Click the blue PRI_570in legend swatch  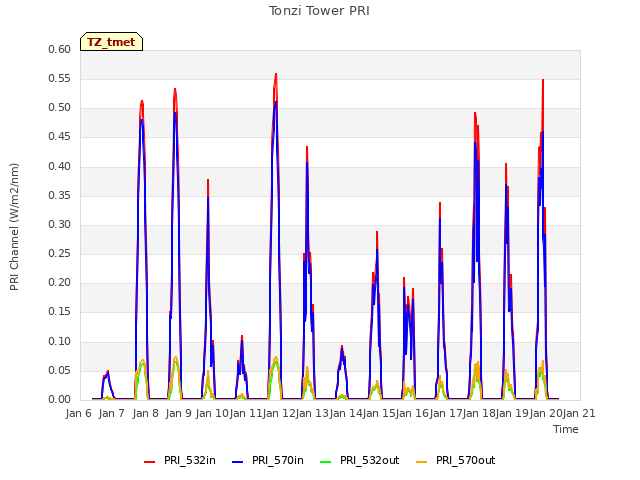pyautogui.click(x=238, y=462)
